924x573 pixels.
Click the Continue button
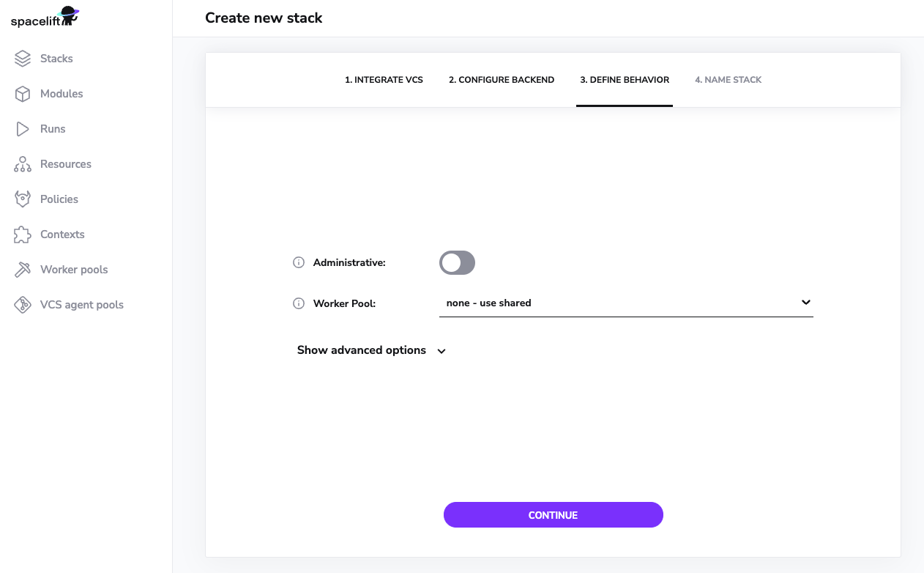[554, 515]
